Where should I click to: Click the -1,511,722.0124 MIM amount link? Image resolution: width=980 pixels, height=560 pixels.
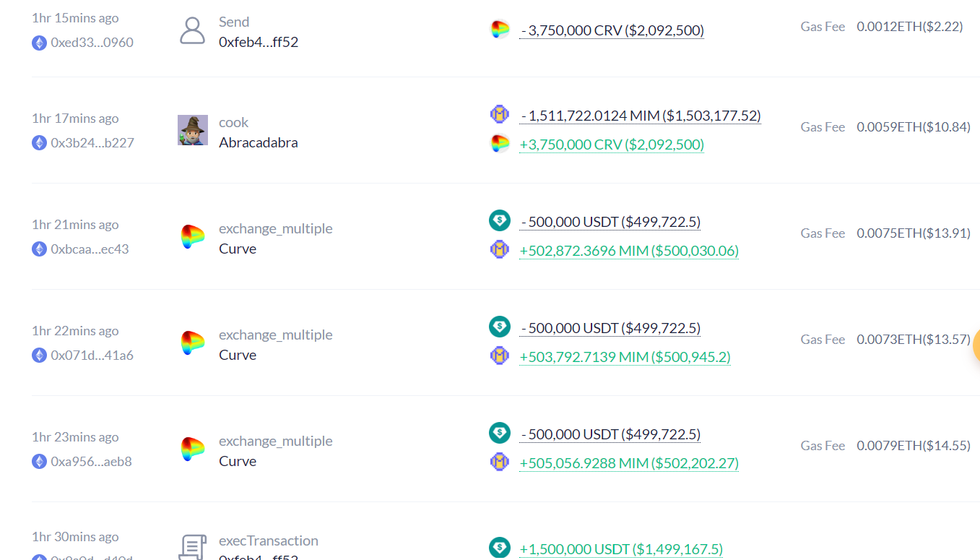coord(641,115)
